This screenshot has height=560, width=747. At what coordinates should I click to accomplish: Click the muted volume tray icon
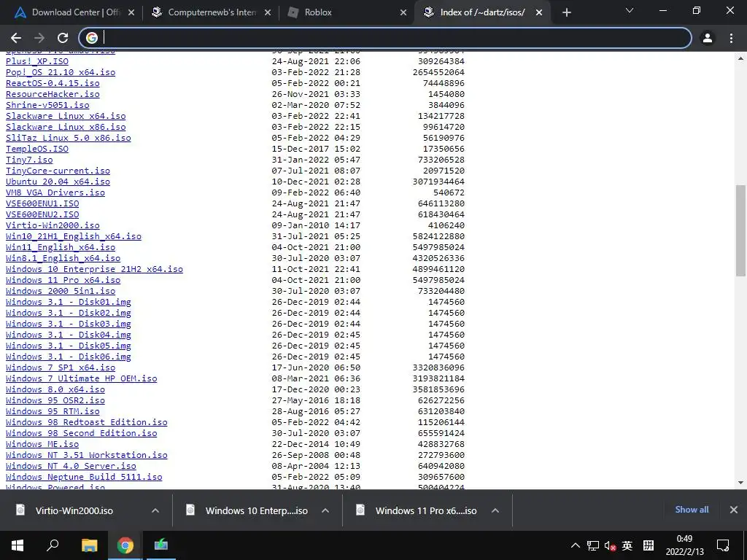[611, 545]
